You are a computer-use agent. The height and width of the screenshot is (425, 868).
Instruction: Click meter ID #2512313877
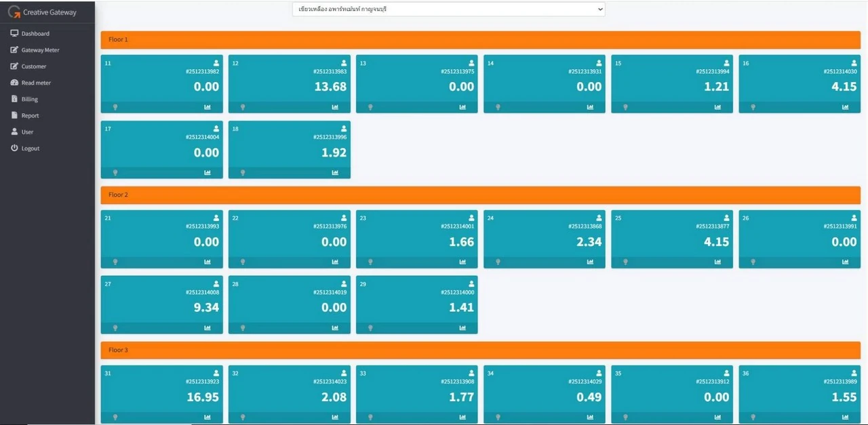pos(713,226)
